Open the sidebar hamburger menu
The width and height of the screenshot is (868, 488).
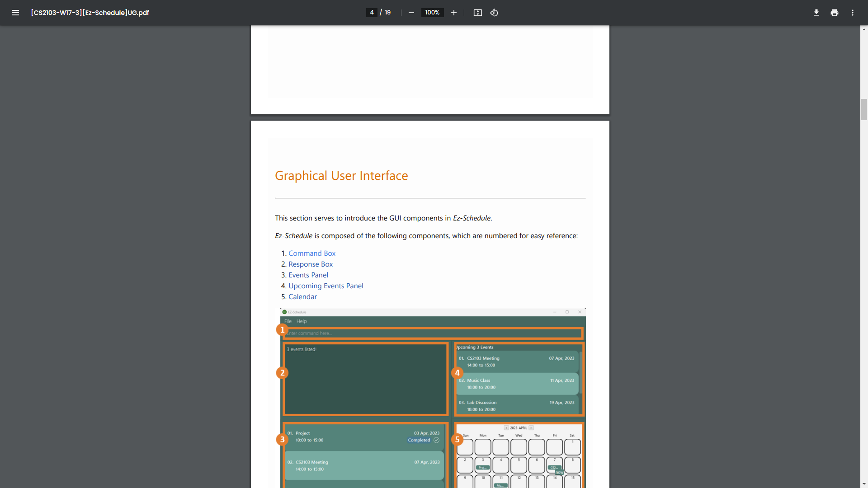tap(15, 13)
